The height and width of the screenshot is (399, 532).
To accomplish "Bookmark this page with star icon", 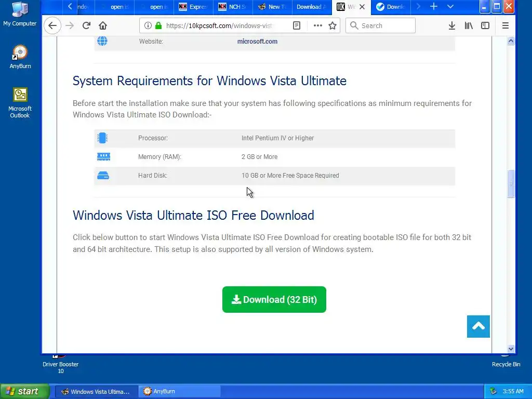I will tap(332, 25).
